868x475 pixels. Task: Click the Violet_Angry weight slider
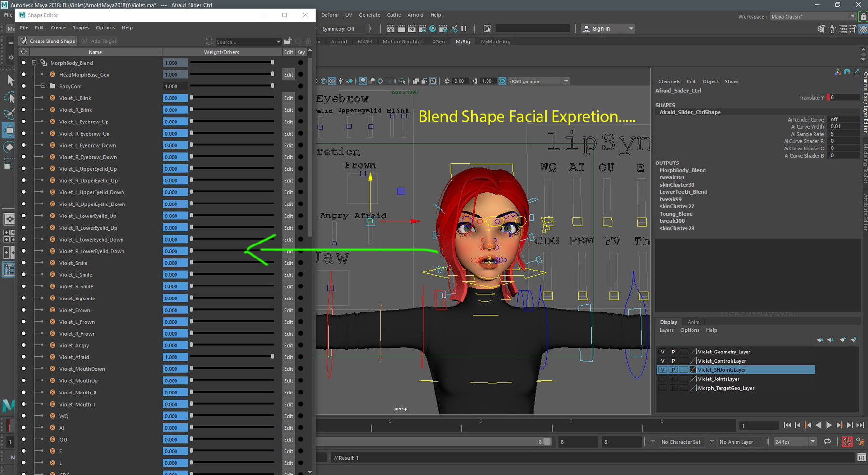(x=232, y=345)
